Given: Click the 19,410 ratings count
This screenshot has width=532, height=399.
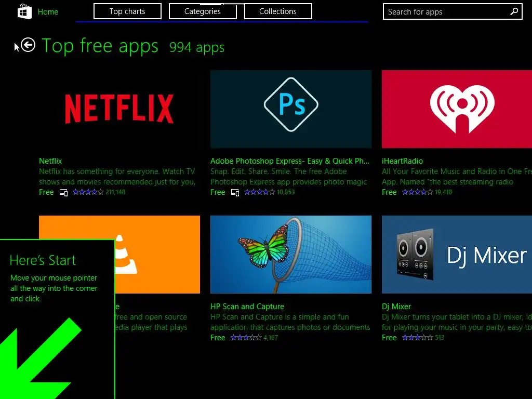Looking at the screenshot, I should pos(444,192).
